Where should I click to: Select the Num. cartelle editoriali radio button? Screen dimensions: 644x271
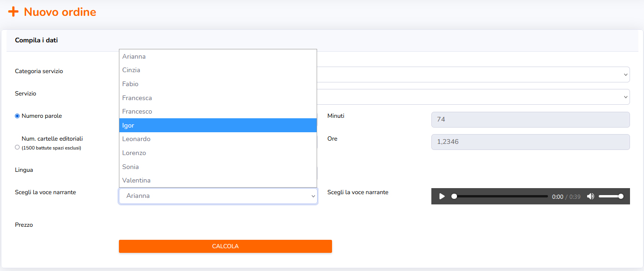pos(17,147)
